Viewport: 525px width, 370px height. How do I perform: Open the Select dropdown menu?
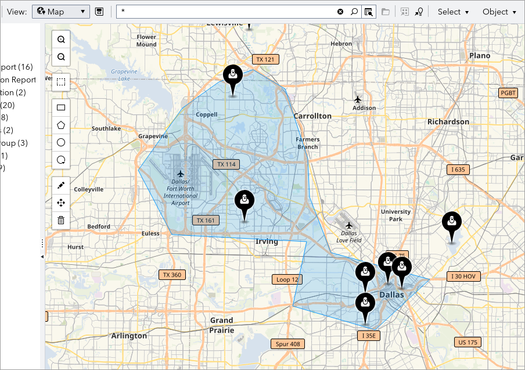tap(453, 12)
